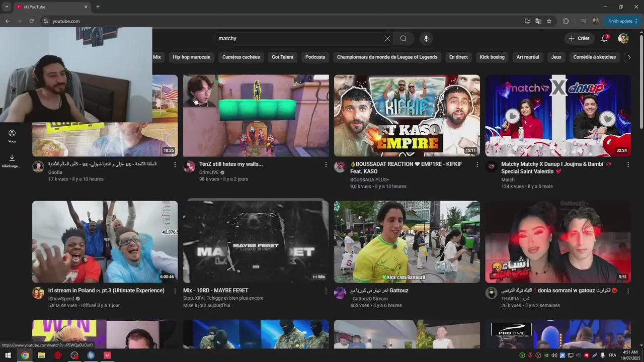Screen dimensions: 644x362
Task: Open the Chrome profile avatar
Action: click(596, 21)
